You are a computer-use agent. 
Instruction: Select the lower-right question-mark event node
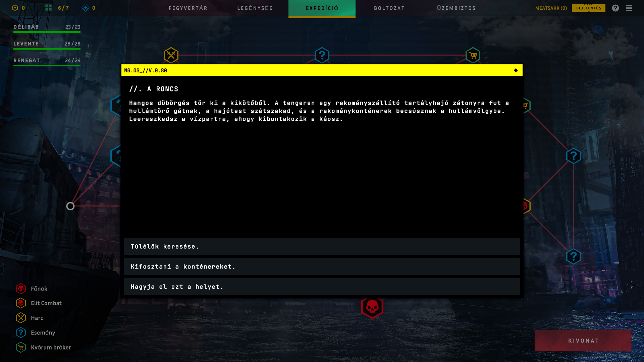[x=573, y=256]
